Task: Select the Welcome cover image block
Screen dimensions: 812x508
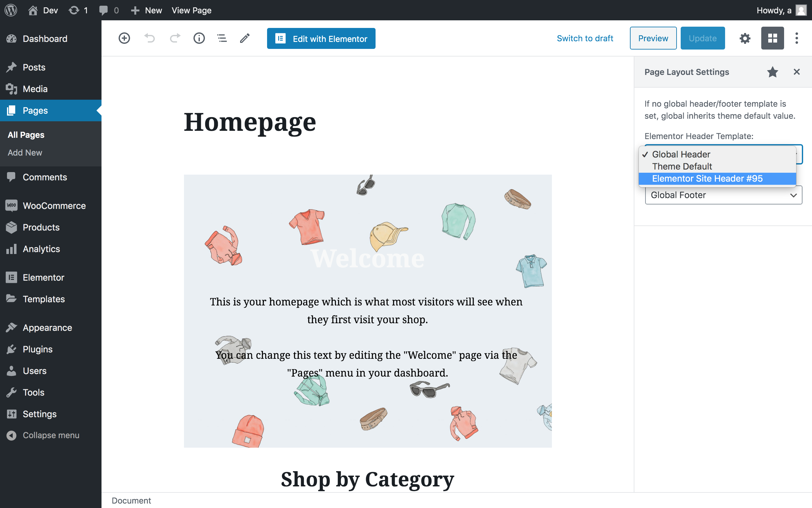Action: [x=367, y=311]
